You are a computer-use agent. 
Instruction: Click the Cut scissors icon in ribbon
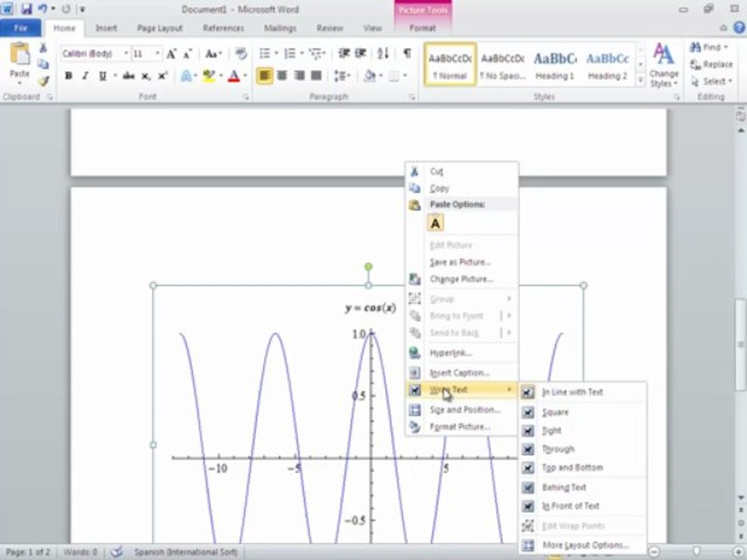click(x=43, y=47)
